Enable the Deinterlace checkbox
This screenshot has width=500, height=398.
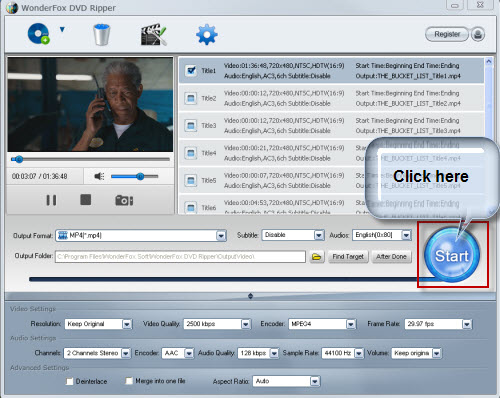pos(69,381)
